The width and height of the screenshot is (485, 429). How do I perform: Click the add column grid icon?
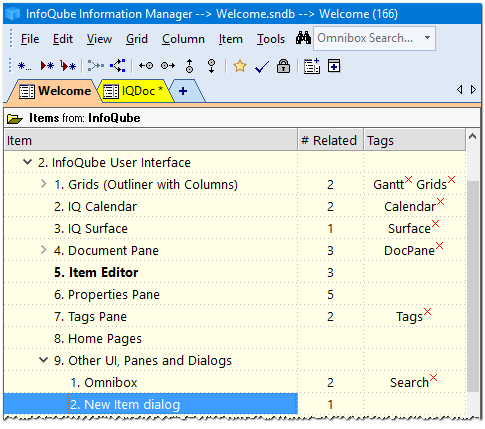(x=312, y=66)
